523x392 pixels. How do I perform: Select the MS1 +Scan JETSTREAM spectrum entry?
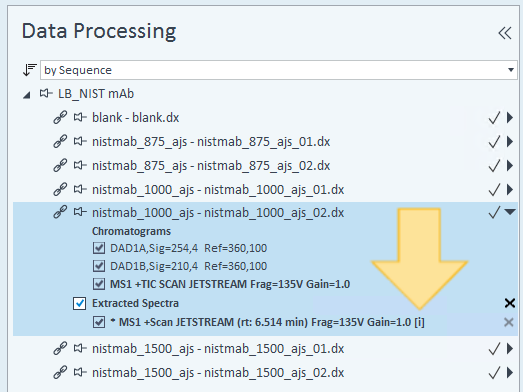click(x=268, y=322)
